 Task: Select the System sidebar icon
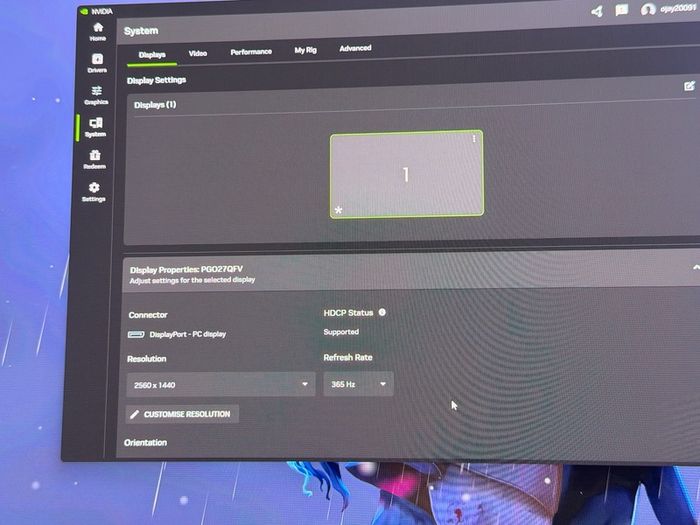click(96, 127)
